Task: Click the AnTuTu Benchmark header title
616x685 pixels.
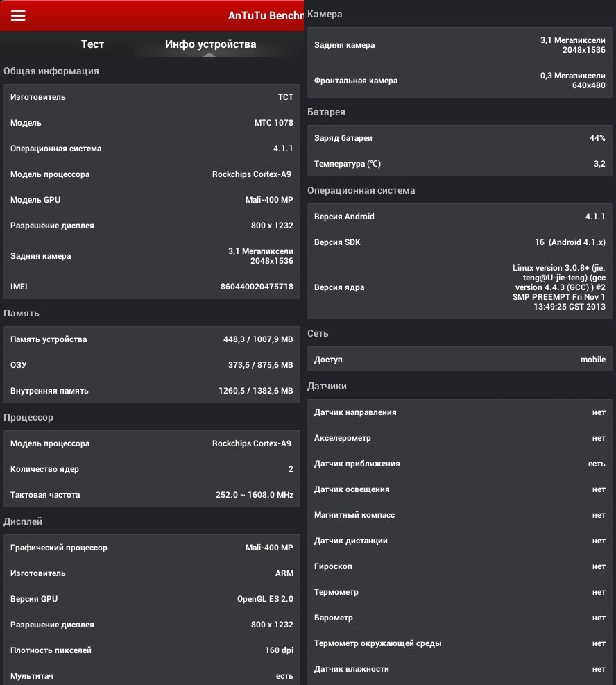Action: [x=266, y=15]
